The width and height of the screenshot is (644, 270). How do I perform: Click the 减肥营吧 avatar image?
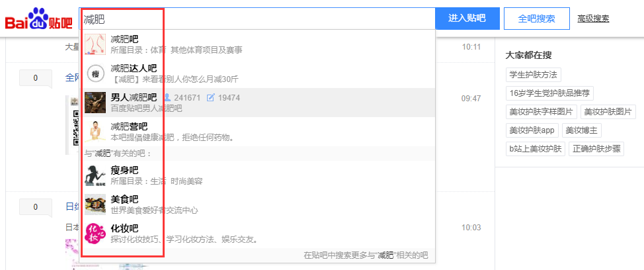pos(95,132)
